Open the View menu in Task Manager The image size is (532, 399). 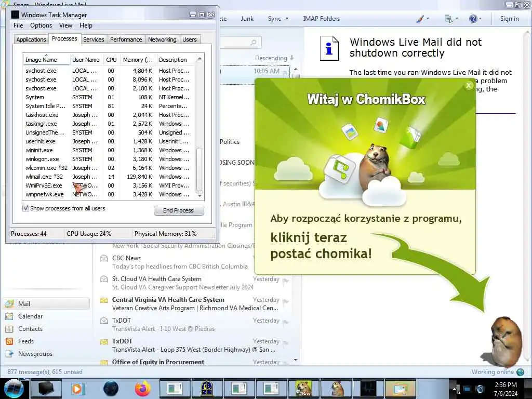[x=65, y=25]
